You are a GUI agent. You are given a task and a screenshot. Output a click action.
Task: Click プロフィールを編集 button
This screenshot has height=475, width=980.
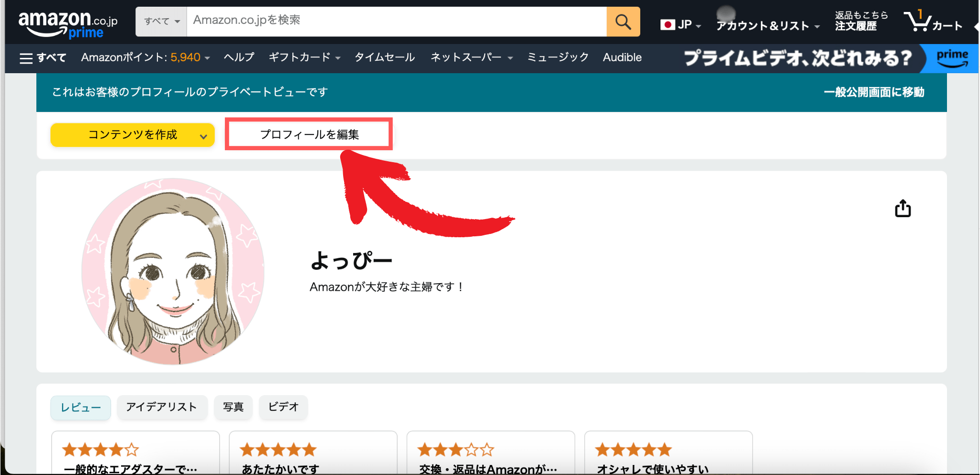pyautogui.click(x=309, y=134)
